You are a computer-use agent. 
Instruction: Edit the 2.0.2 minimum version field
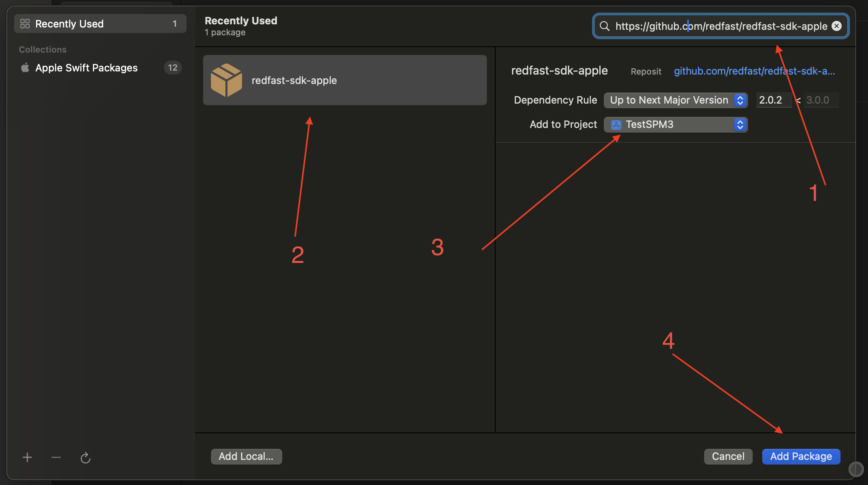tap(774, 100)
